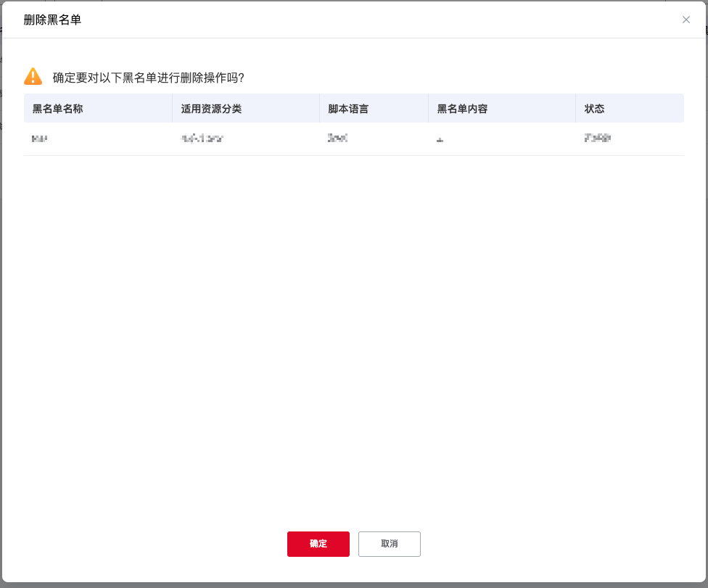Image resolution: width=708 pixels, height=588 pixels.
Task: Click the 状态 column header
Action: tap(595, 109)
